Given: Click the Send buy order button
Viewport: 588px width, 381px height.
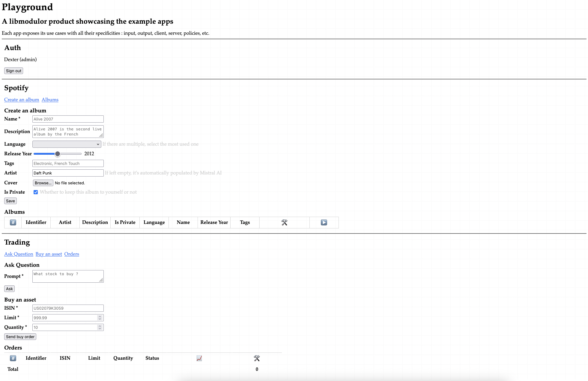Looking at the screenshot, I should coord(20,337).
